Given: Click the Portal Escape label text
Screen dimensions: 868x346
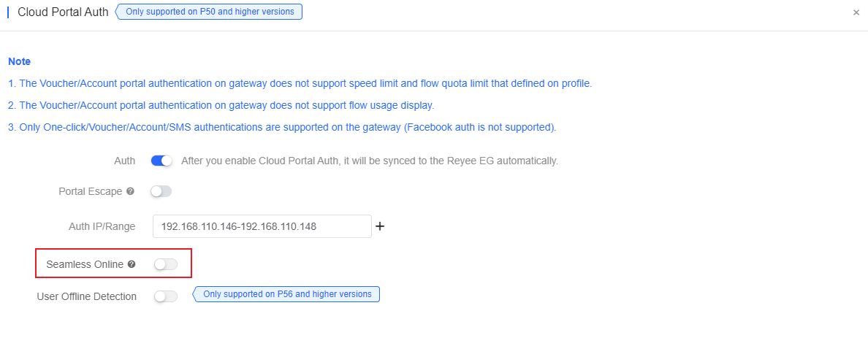Looking at the screenshot, I should tap(90, 191).
